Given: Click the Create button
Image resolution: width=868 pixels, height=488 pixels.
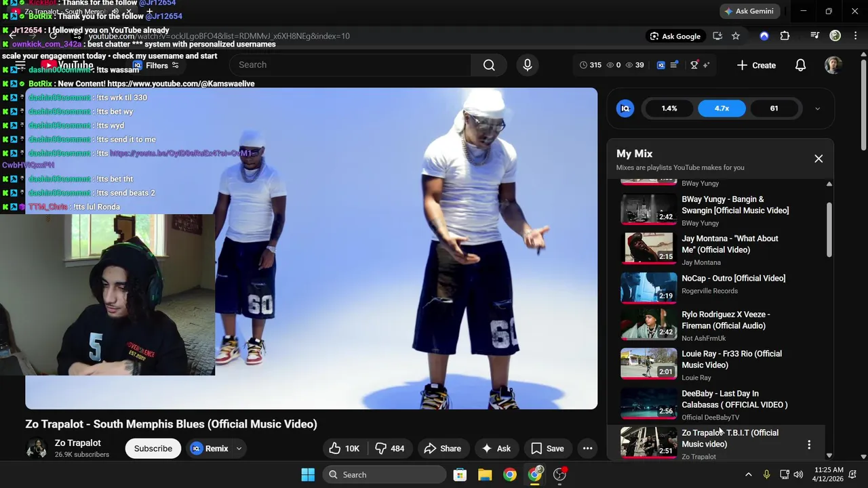Looking at the screenshot, I should click(756, 65).
